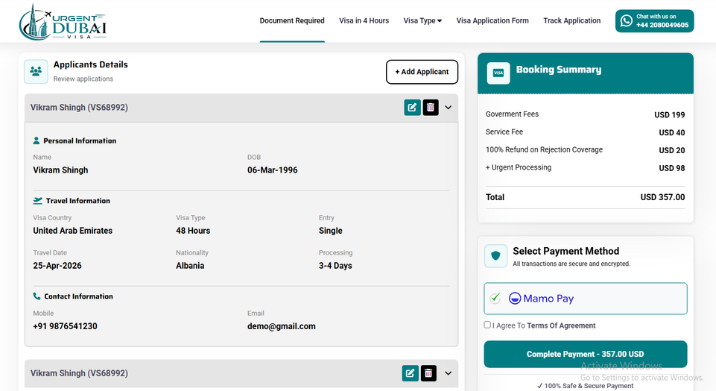Click the email demo@gmail.com
Viewport: 716px width, 391px height.
tap(281, 326)
